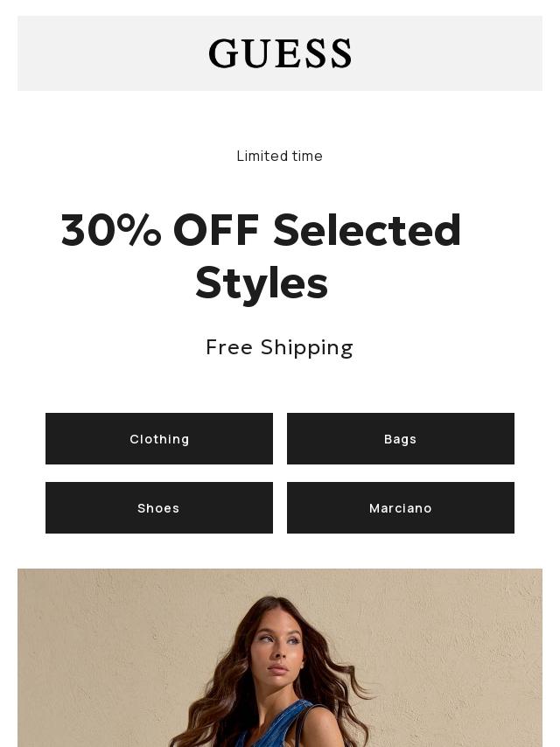This screenshot has height=747, width=560.
Task: Click the word 'Shipping' below the headline
Action: [307, 348]
